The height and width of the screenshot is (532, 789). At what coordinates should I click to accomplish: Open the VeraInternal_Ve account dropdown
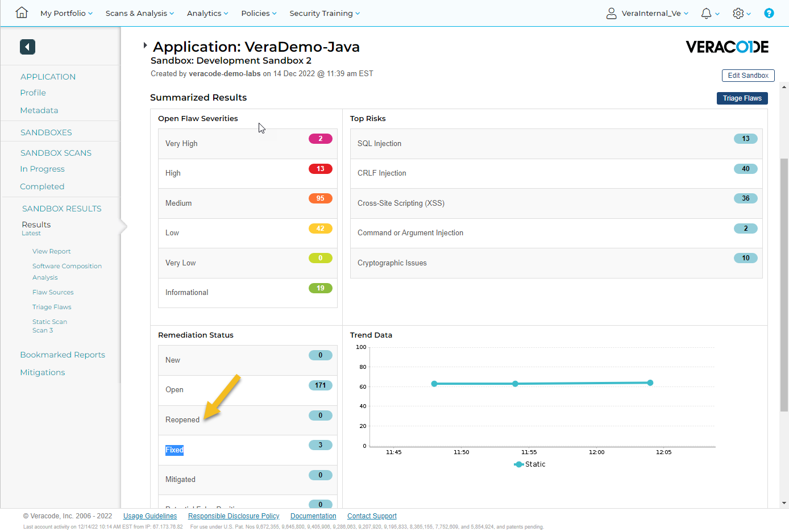tap(655, 13)
